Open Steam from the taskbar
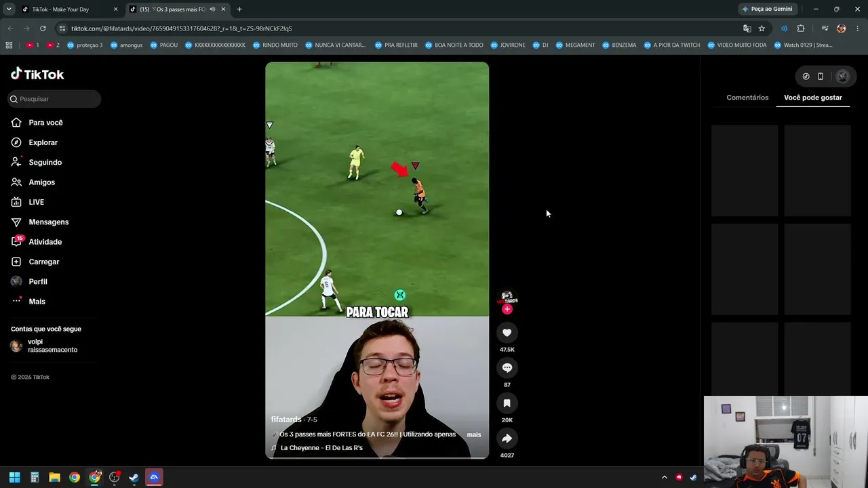 point(134,477)
